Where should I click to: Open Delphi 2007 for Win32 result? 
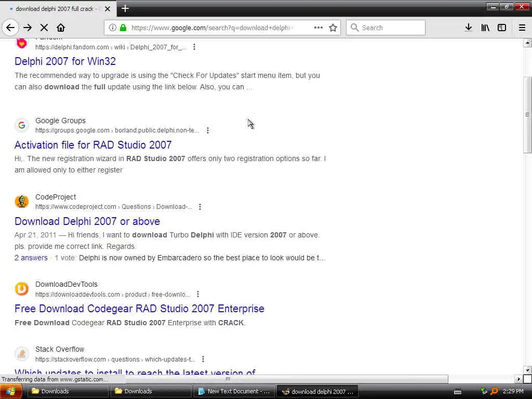[x=65, y=61]
